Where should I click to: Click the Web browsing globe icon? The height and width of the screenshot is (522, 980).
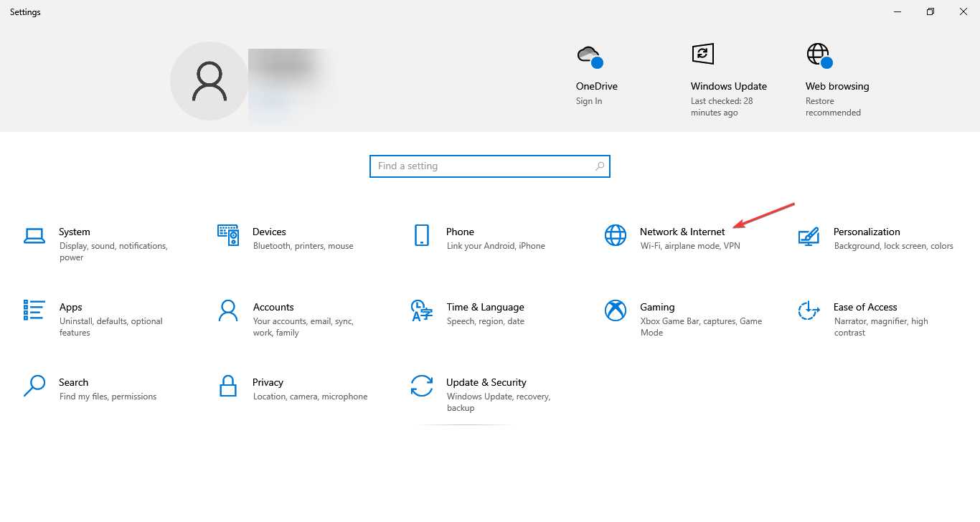pyautogui.click(x=819, y=56)
